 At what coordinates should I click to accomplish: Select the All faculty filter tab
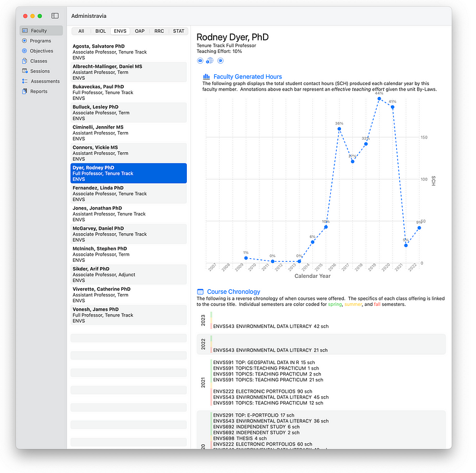pos(81,31)
